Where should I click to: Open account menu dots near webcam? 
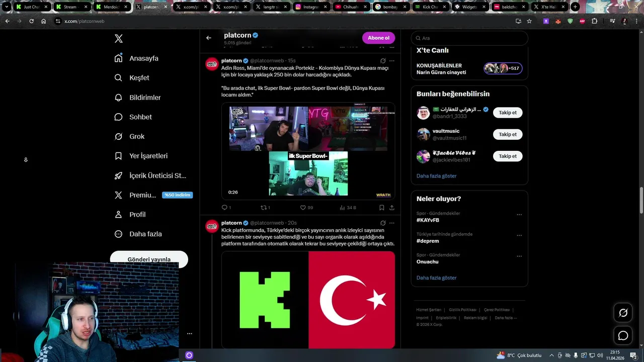[190, 333]
